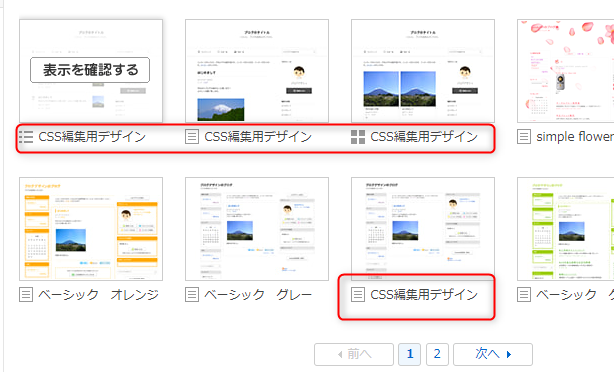The width and height of the screenshot is (614, 372).
Task: Click the page icon of the CSS編集用デザイン under the single-photo thumbnail
Action: (192, 137)
